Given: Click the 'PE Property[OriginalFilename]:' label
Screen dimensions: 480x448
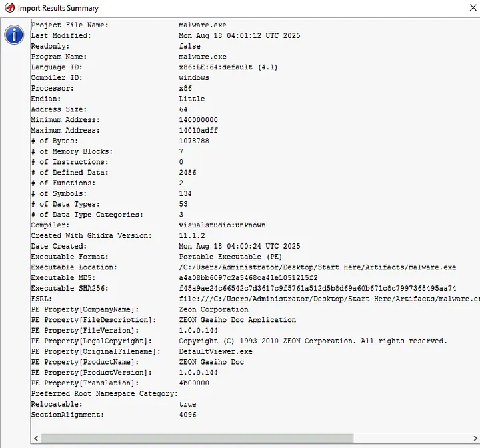Looking at the screenshot, I should [96, 351].
